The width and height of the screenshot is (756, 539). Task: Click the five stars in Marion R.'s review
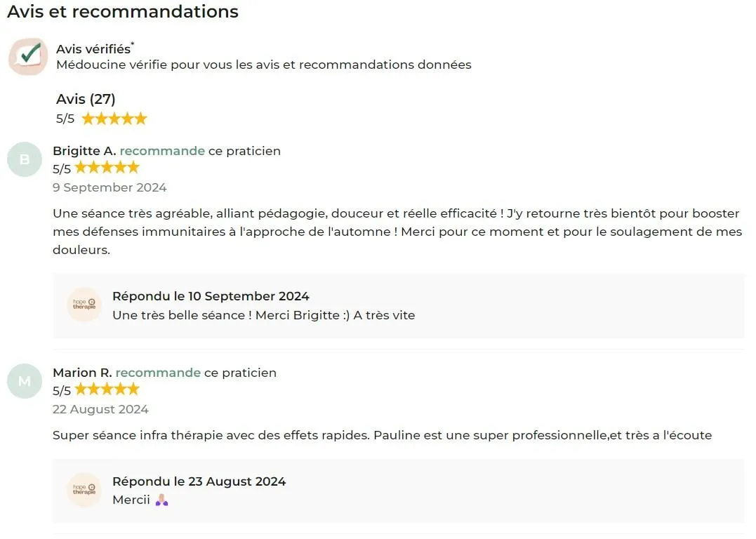pyautogui.click(x=107, y=389)
